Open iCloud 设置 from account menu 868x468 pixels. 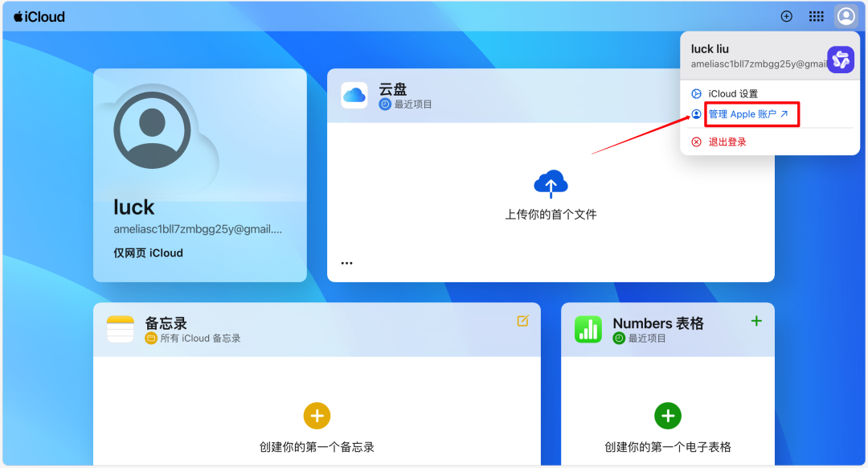[733, 93]
